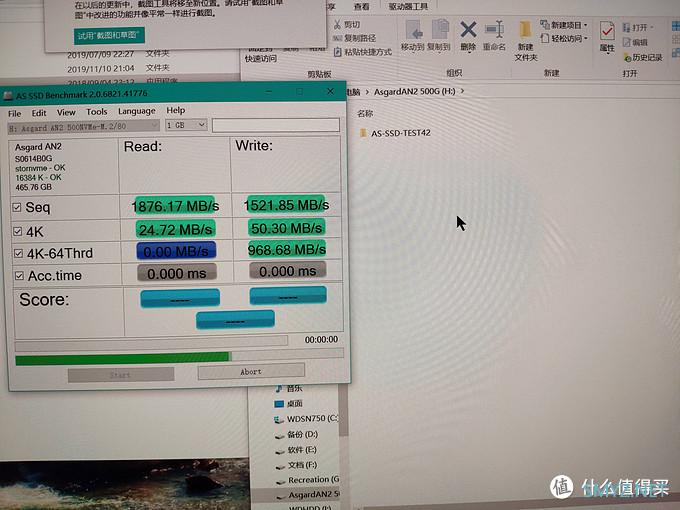This screenshot has width=680, height=510.
Task: Select AsgardAN2 drive in navigation pane
Action: pos(307,495)
